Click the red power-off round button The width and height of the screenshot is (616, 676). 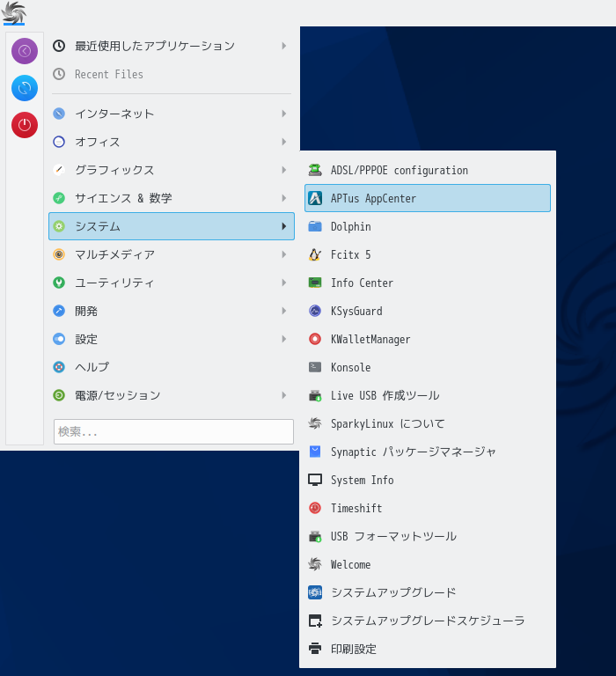click(x=25, y=125)
